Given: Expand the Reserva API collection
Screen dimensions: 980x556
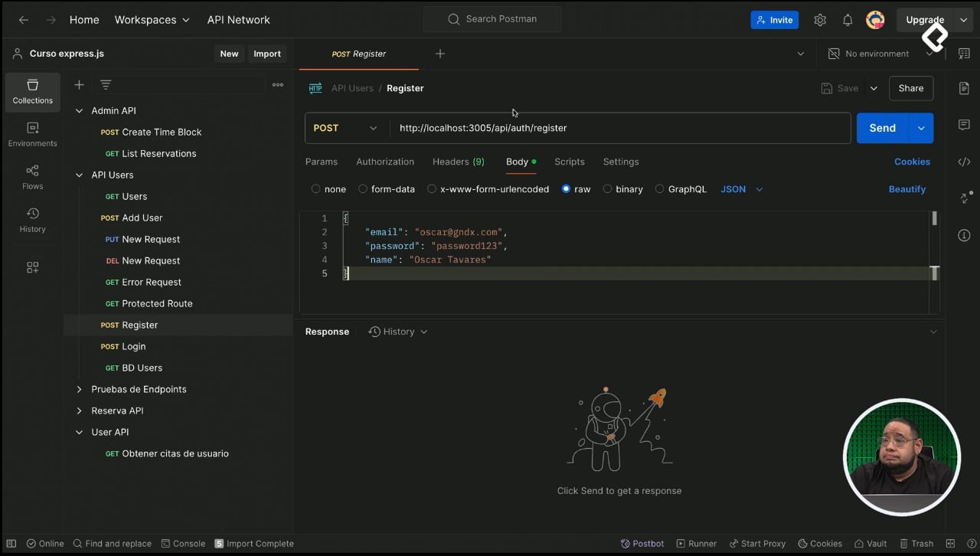Looking at the screenshot, I should [79, 411].
